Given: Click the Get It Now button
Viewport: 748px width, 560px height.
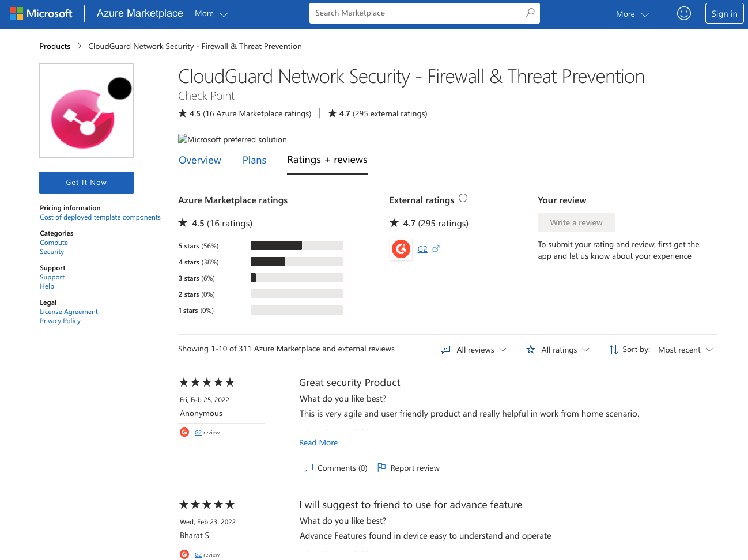Looking at the screenshot, I should [86, 183].
